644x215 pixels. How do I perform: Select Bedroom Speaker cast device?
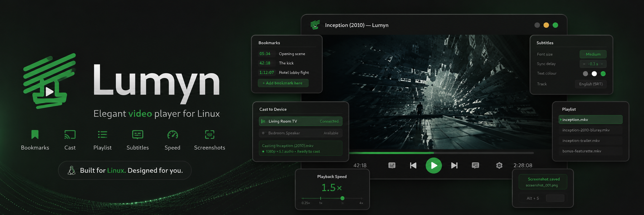pos(301,133)
